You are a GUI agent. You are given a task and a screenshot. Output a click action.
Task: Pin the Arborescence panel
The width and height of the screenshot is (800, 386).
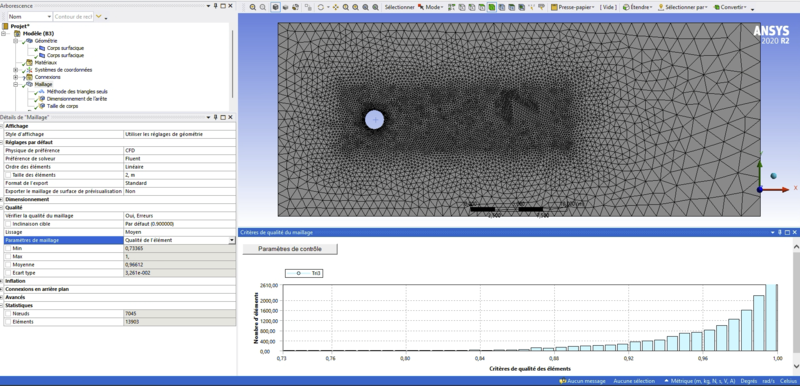pos(215,6)
